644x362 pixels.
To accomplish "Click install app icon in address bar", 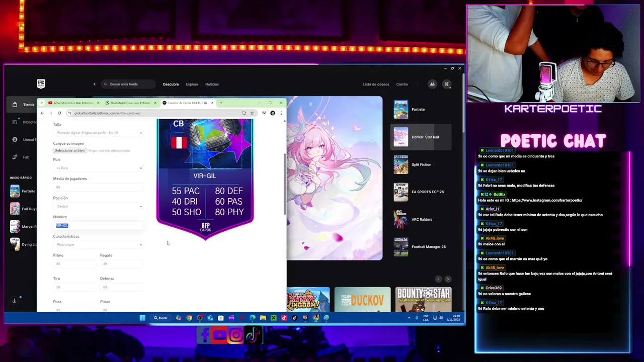I will 244,113.
